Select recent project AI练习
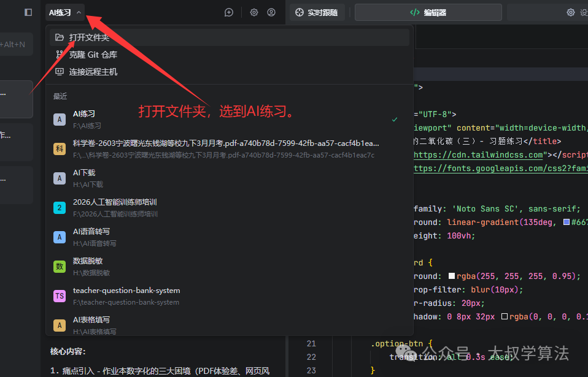Viewport: 588px width, 377px height. pyautogui.click(x=229, y=120)
